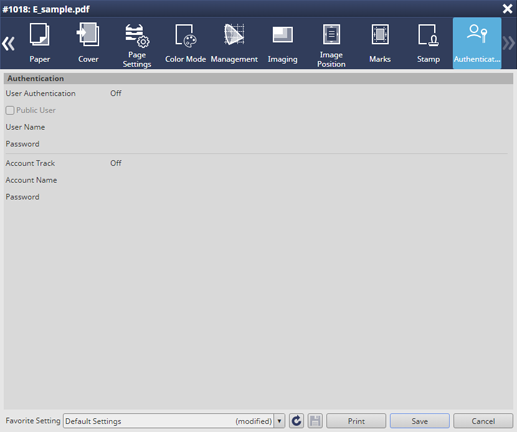Open Image Position settings

pos(331,43)
